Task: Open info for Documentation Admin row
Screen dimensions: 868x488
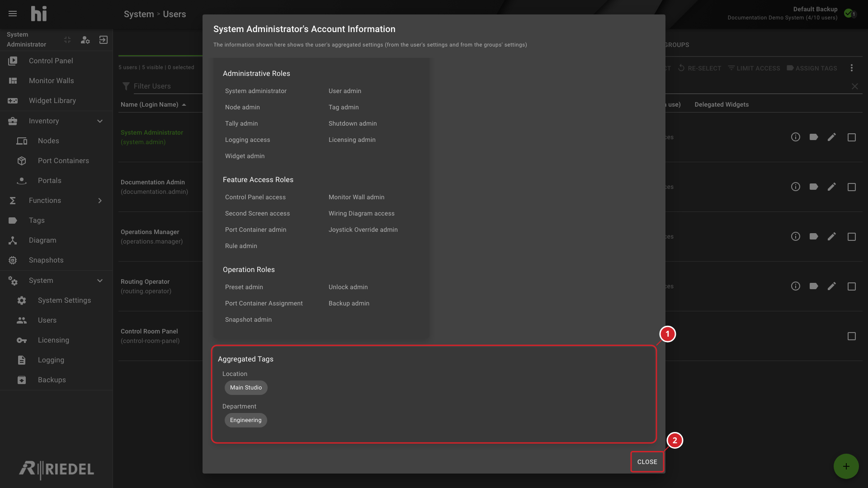Action: click(796, 187)
